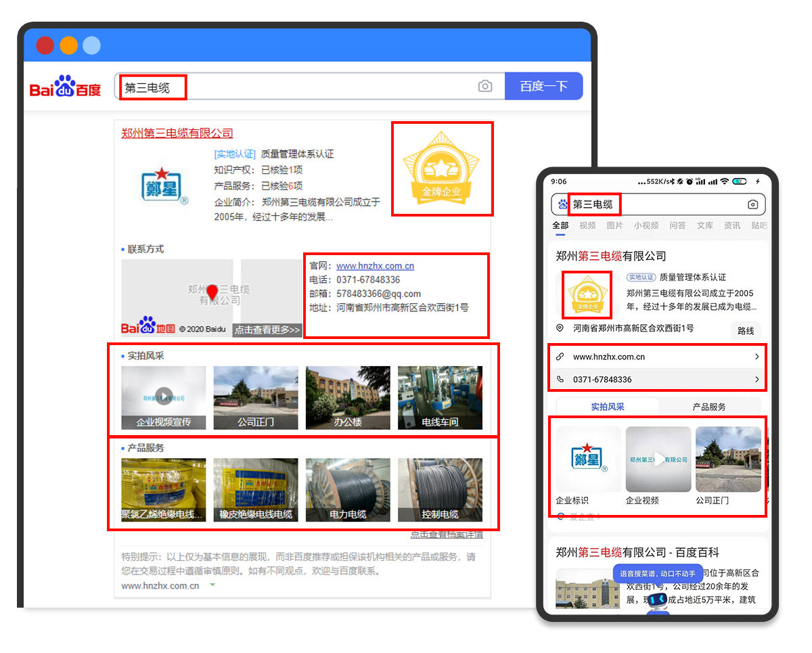Switch to the 资讯 tab on phone

point(731,225)
